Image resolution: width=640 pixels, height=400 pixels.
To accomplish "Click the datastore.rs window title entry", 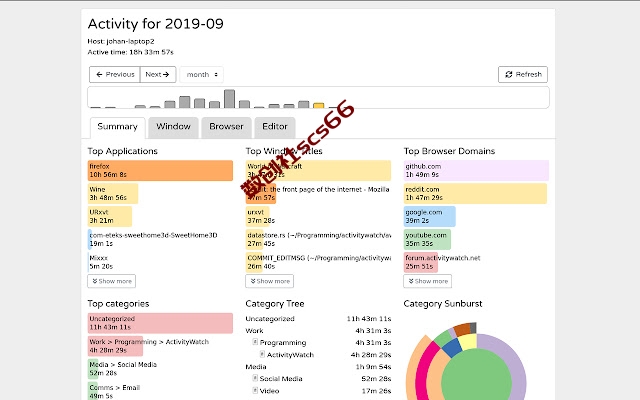I will (x=318, y=239).
